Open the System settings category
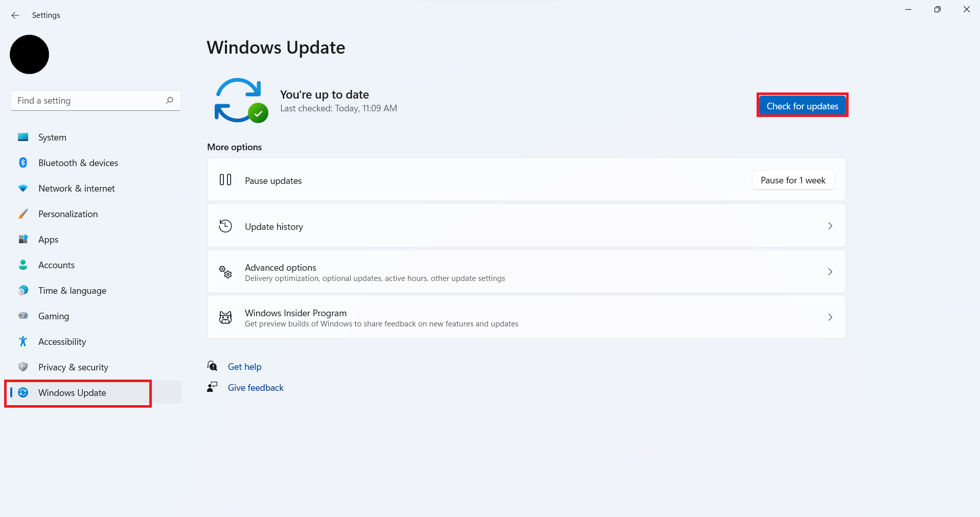Image resolution: width=980 pixels, height=517 pixels. click(96, 137)
